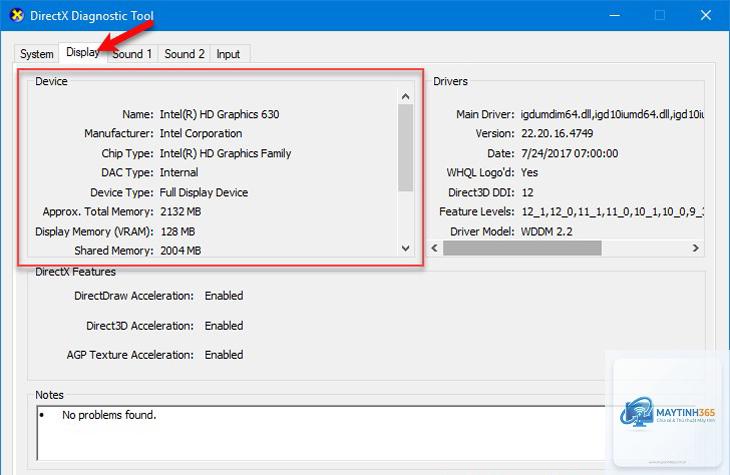Click the note No problems found
The height and width of the screenshot is (475, 730).
[109, 415]
